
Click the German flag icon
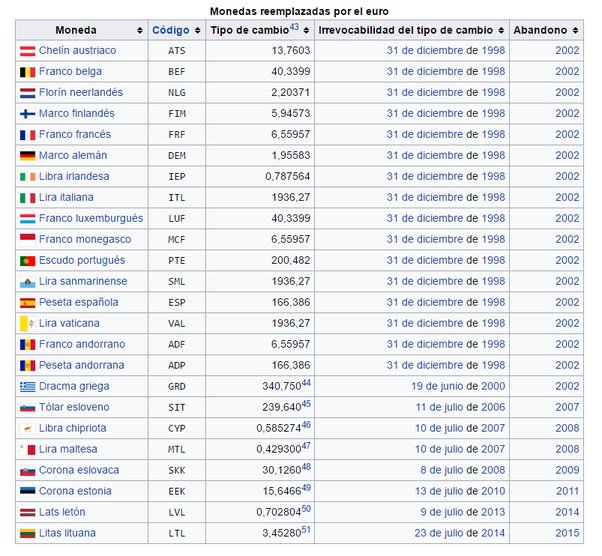[28, 156]
